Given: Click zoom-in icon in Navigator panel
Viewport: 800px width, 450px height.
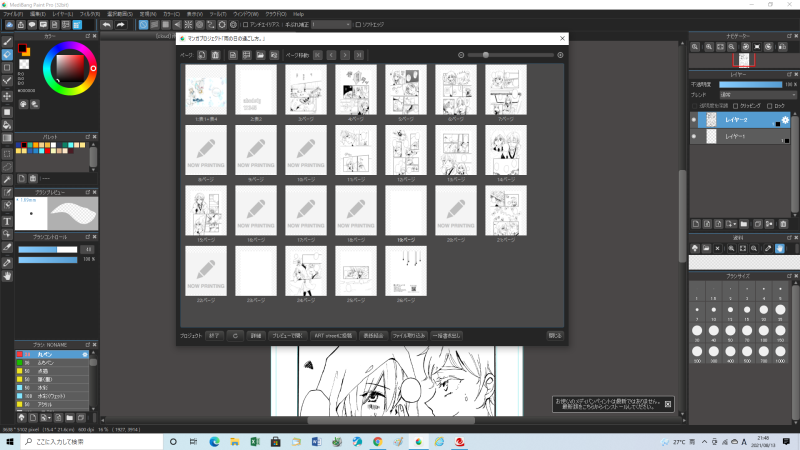Looking at the screenshot, I should pyautogui.click(x=709, y=47).
